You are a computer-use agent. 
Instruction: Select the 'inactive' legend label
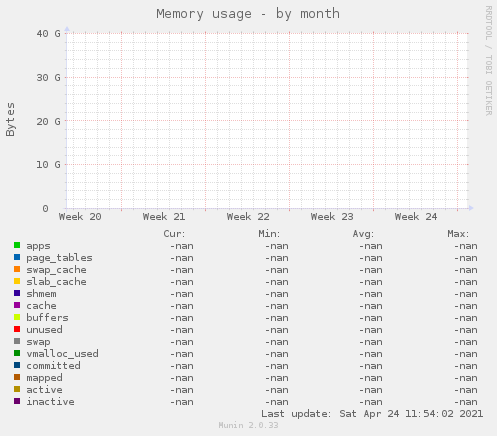(50, 402)
